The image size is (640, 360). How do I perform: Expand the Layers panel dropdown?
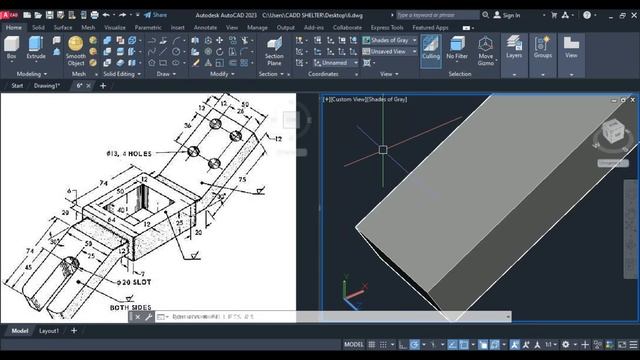point(514,75)
